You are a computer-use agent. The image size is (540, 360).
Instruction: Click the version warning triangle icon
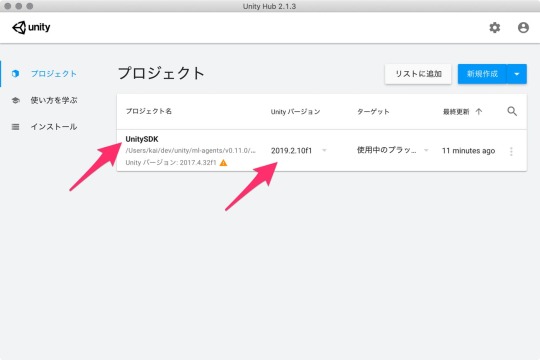point(223,163)
